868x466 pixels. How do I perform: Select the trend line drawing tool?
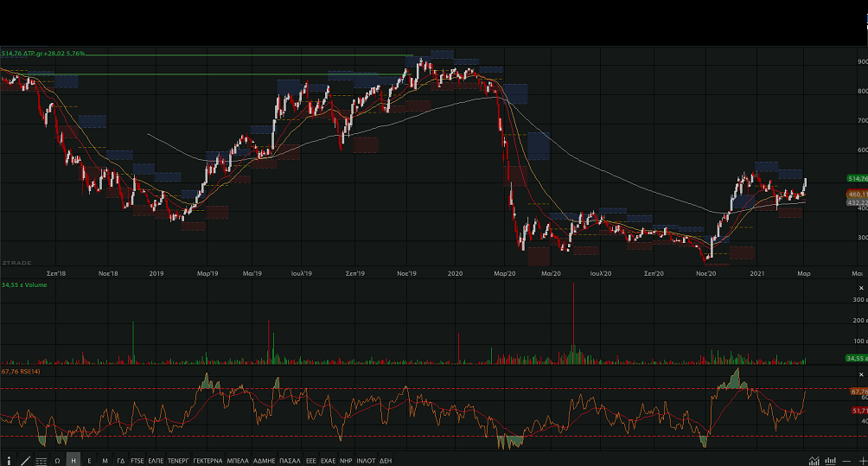25,461
